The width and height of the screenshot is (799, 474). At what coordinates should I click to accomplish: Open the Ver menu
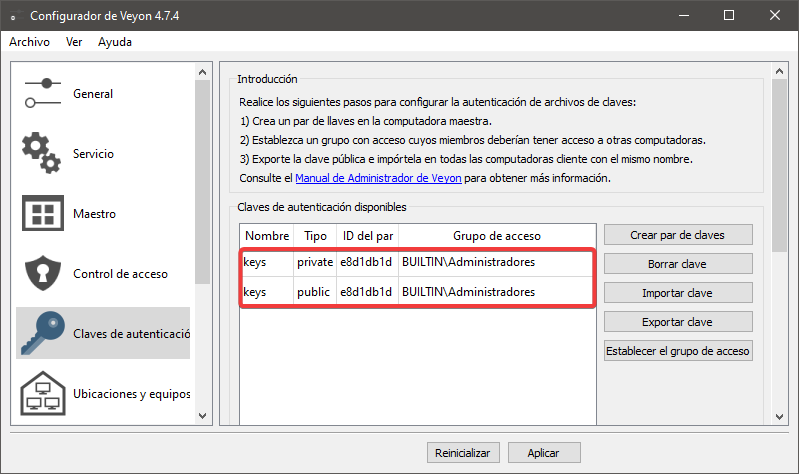pos(74,42)
